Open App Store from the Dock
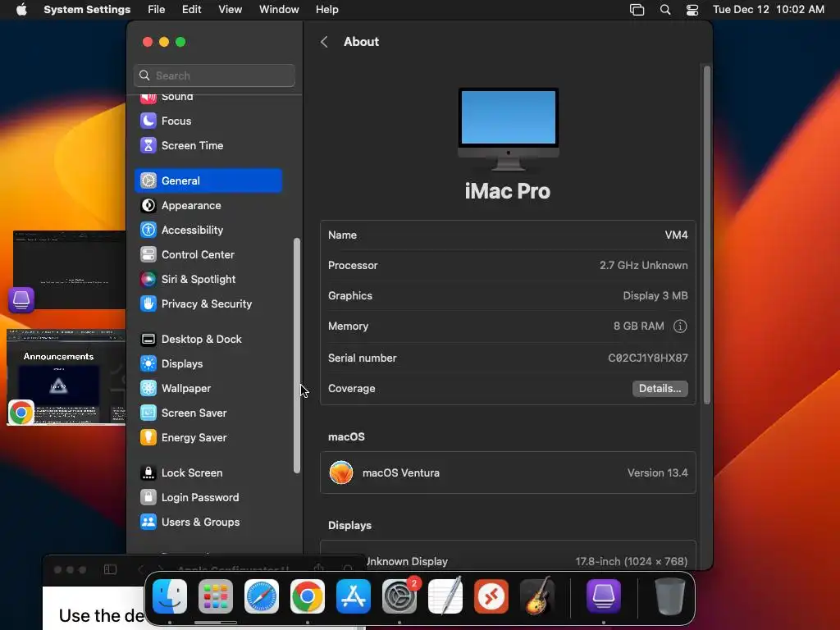This screenshot has height=630, width=840. coord(354,596)
